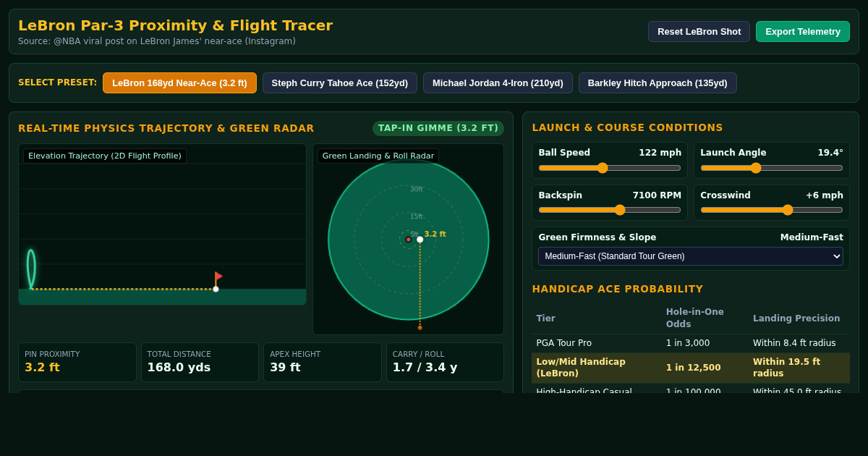Click the 19.4° launch angle value
The image size is (868, 456).
[x=830, y=153]
